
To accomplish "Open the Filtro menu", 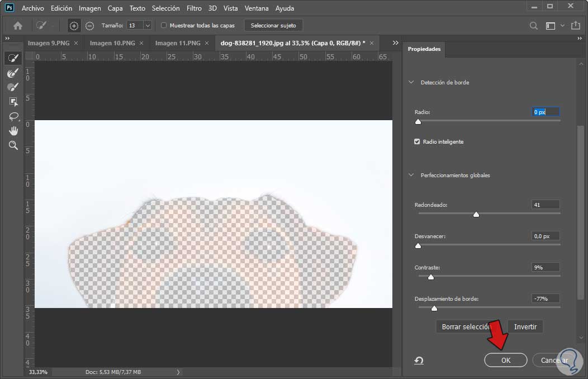I will click(194, 8).
